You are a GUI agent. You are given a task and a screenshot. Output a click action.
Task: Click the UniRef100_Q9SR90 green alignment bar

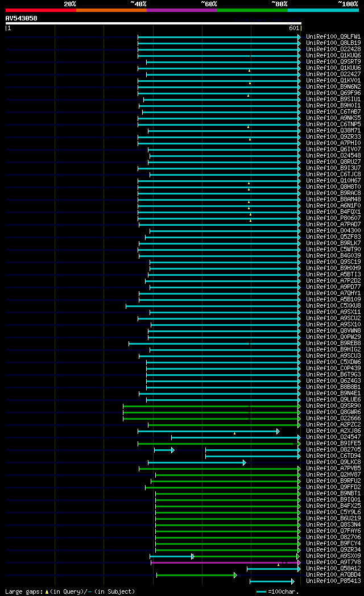(212, 406)
